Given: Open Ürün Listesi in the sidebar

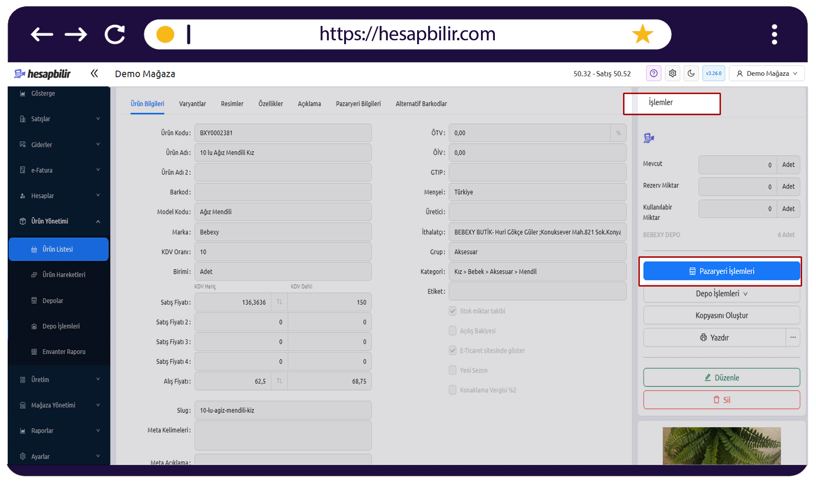Looking at the screenshot, I should pyautogui.click(x=59, y=250).
